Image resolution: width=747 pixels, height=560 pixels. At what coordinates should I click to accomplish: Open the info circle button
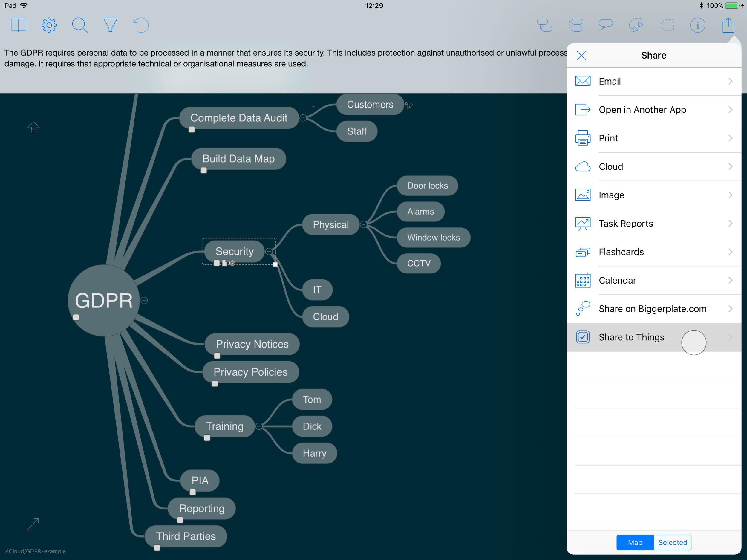point(697,25)
